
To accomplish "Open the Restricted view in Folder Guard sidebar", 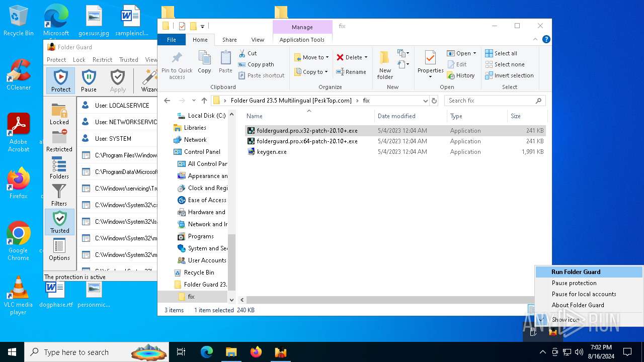I will click(x=59, y=141).
